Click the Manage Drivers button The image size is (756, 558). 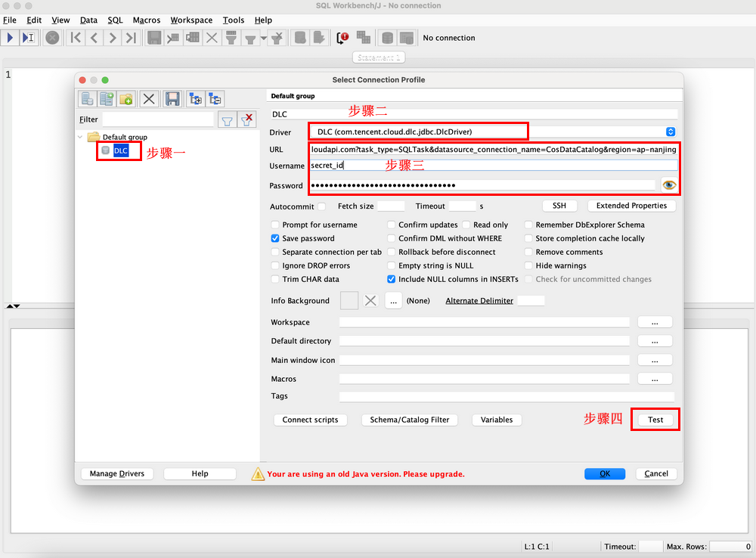(116, 474)
